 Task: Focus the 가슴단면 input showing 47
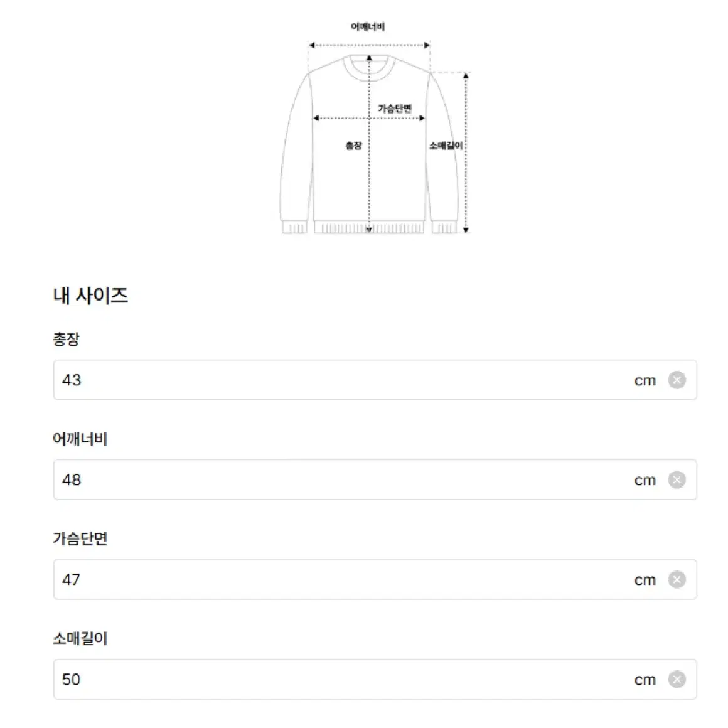click(x=375, y=579)
